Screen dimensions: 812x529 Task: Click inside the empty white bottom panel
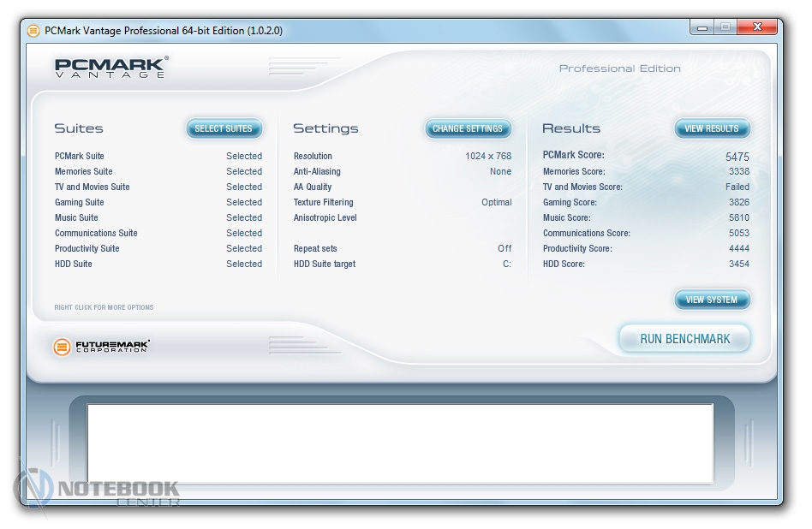pyautogui.click(x=400, y=443)
